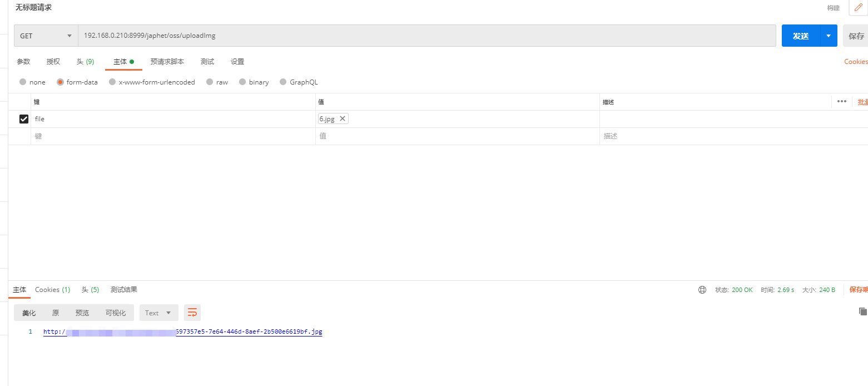Viewport: 868px width, 386px height.
Task: Click the empty 键 key field
Action: pyautogui.click(x=173, y=136)
